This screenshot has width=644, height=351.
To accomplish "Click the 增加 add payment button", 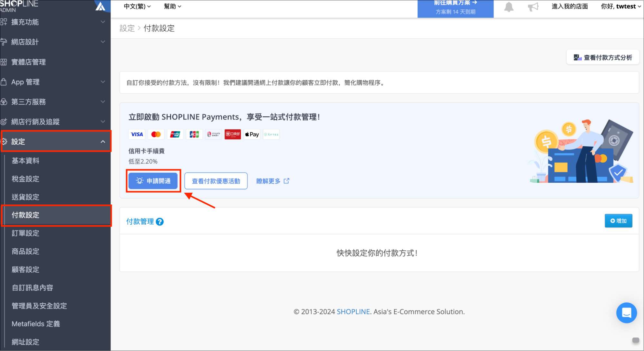I will coord(618,221).
